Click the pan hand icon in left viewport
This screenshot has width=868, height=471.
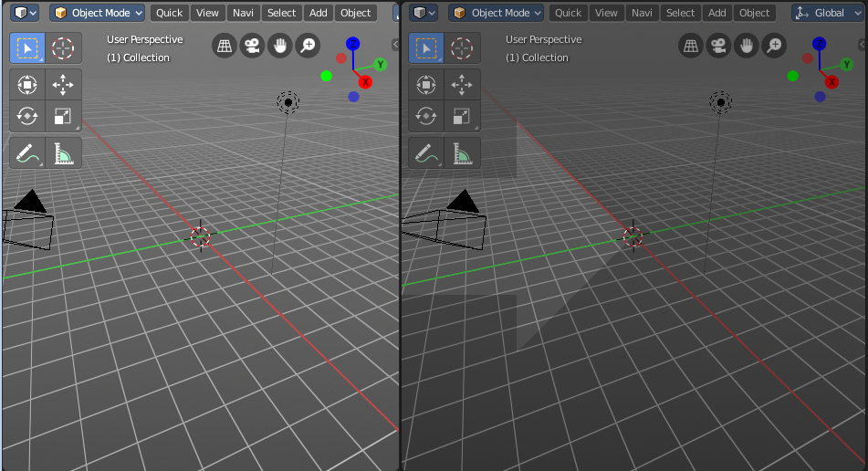[280, 46]
